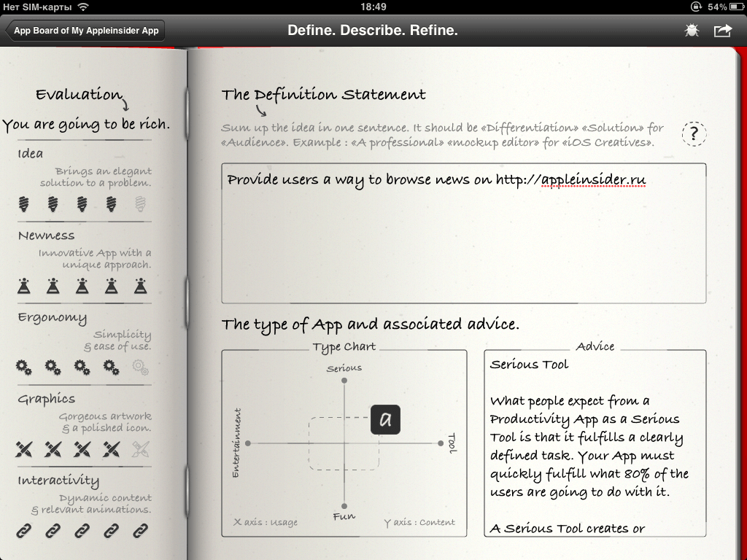Tap the bug report icon
Viewport: 747px width, 560px height.
(692, 31)
